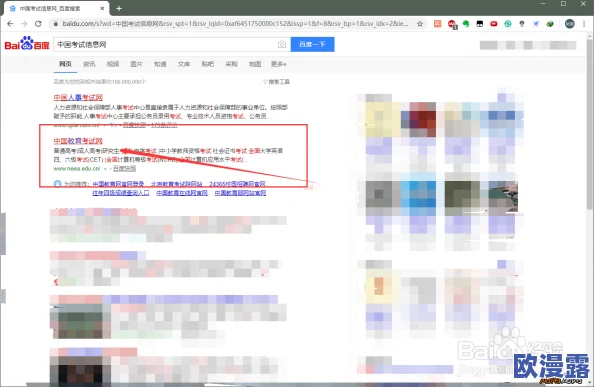The width and height of the screenshot is (594, 387).
Task: Open 百度快照 under 中国教育考试网
Action: [x=124, y=169]
